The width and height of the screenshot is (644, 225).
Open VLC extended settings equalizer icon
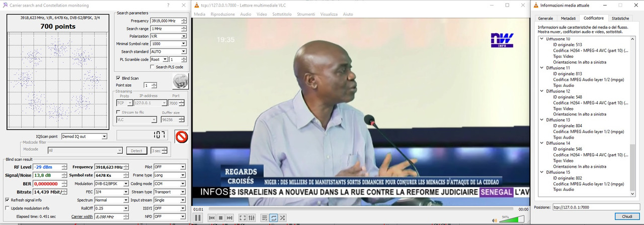click(252, 218)
